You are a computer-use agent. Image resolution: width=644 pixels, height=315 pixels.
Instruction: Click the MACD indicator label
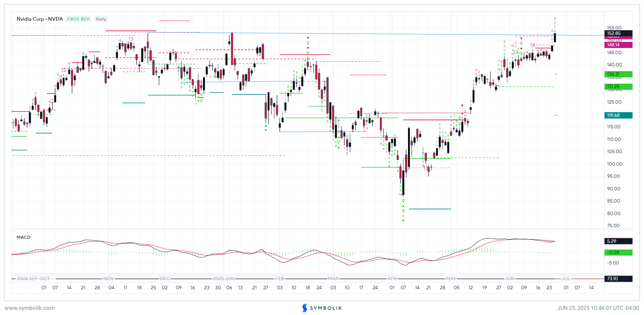[23, 237]
